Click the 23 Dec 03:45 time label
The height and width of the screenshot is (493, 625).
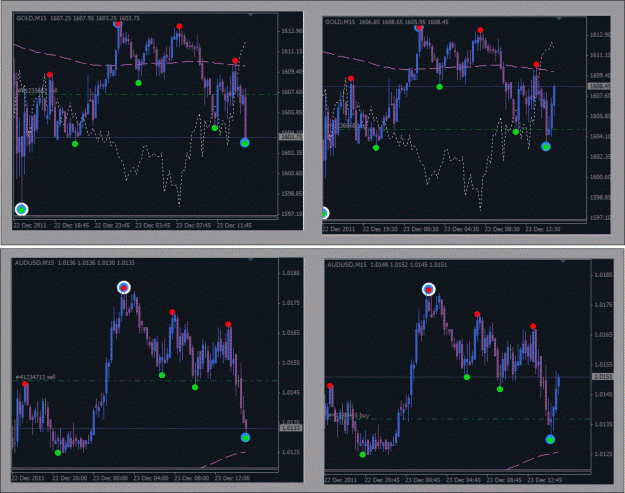click(153, 226)
